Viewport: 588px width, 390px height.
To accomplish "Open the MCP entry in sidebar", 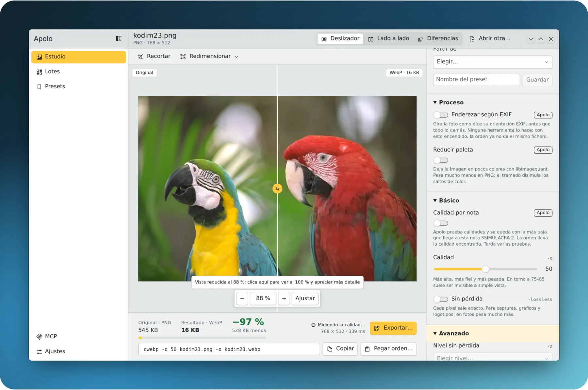I will pos(78,336).
